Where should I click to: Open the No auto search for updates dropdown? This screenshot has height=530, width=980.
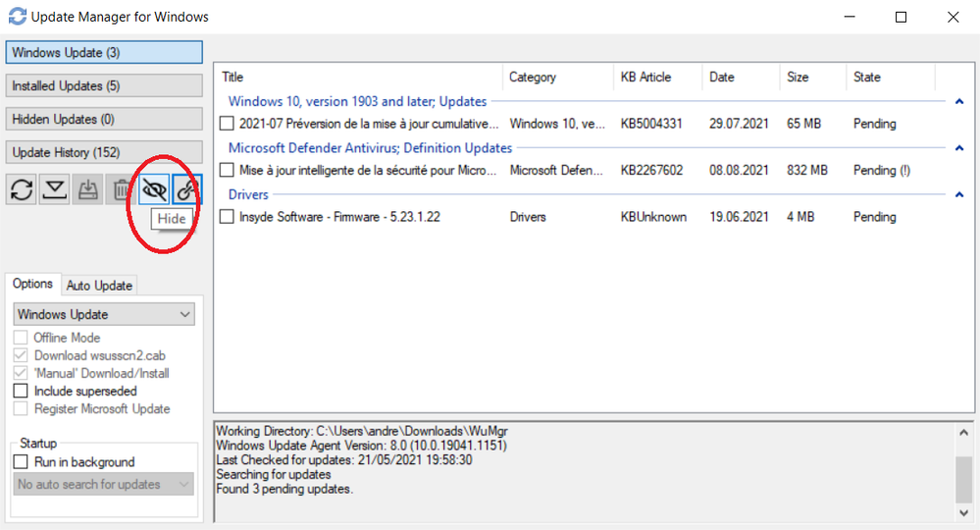104,485
